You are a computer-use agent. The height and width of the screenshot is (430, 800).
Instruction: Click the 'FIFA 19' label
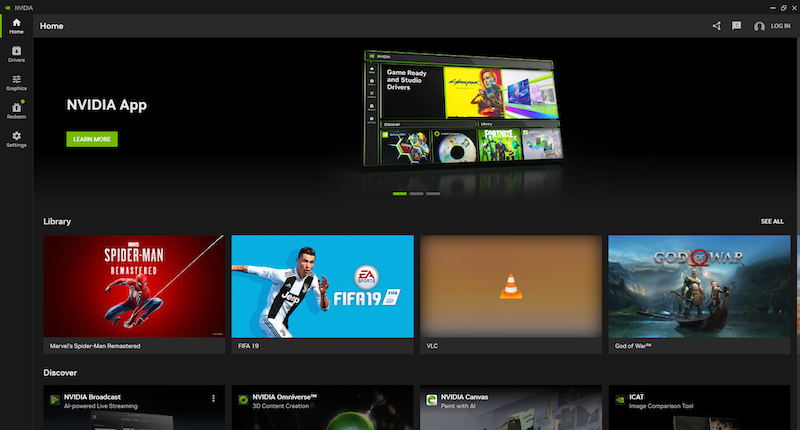(248, 346)
